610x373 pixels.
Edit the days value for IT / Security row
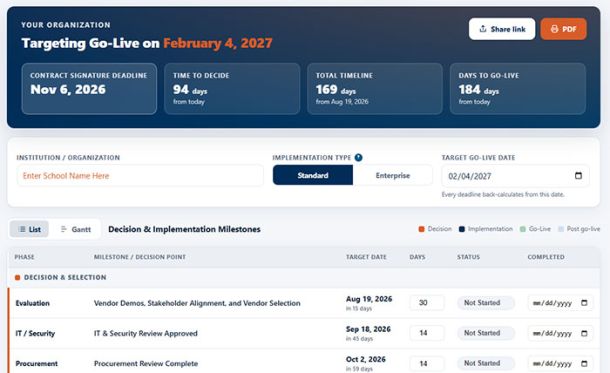coord(426,333)
